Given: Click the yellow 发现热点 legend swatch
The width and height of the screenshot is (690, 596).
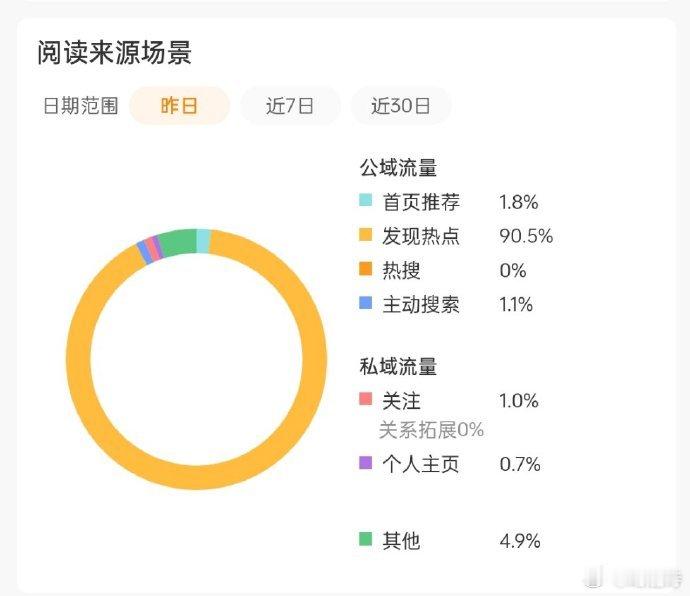Looking at the screenshot, I should pyautogui.click(x=365, y=234).
